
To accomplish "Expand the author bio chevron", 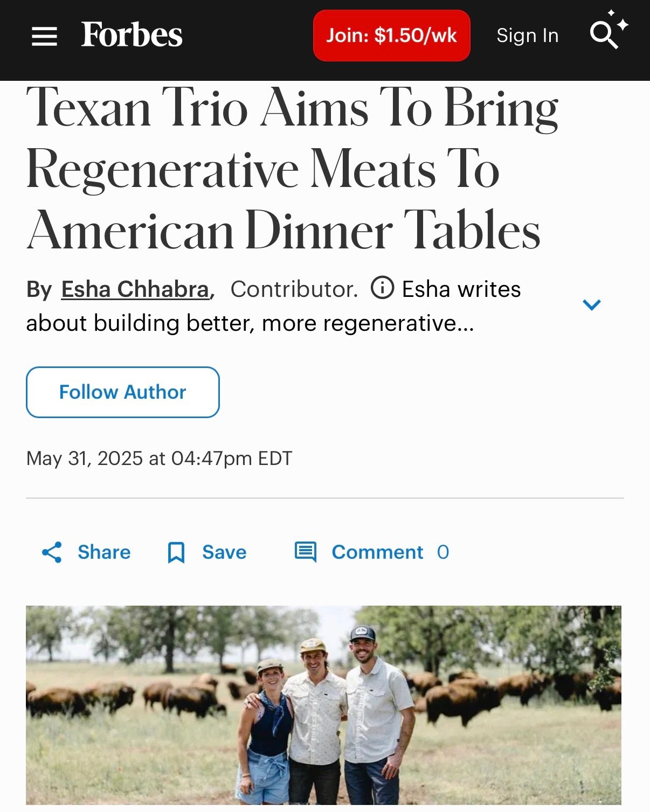I will click(592, 305).
